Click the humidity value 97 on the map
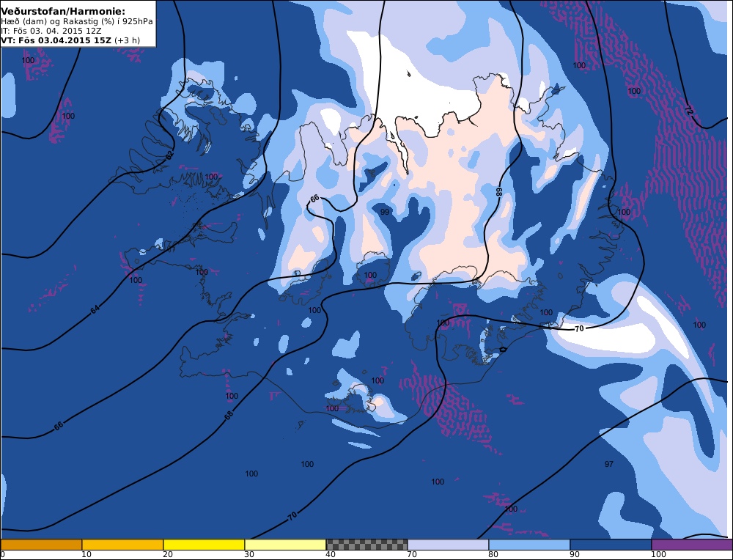Image resolution: width=733 pixels, height=560 pixels. [x=608, y=464]
